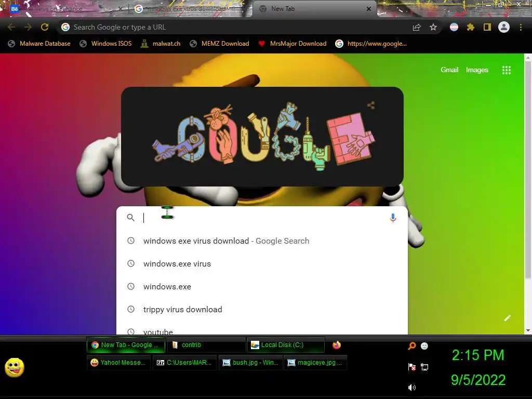Viewport: 532px width, 399px height.
Task: Click the striped flag extension icon
Action: 454,27
